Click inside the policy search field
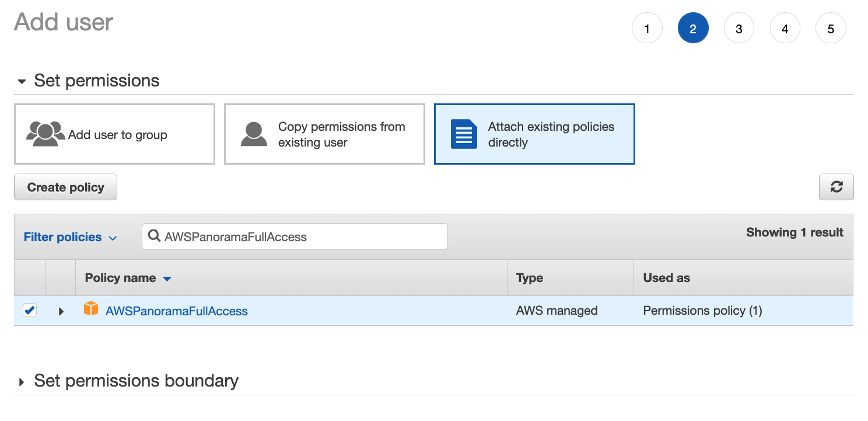 (303, 236)
